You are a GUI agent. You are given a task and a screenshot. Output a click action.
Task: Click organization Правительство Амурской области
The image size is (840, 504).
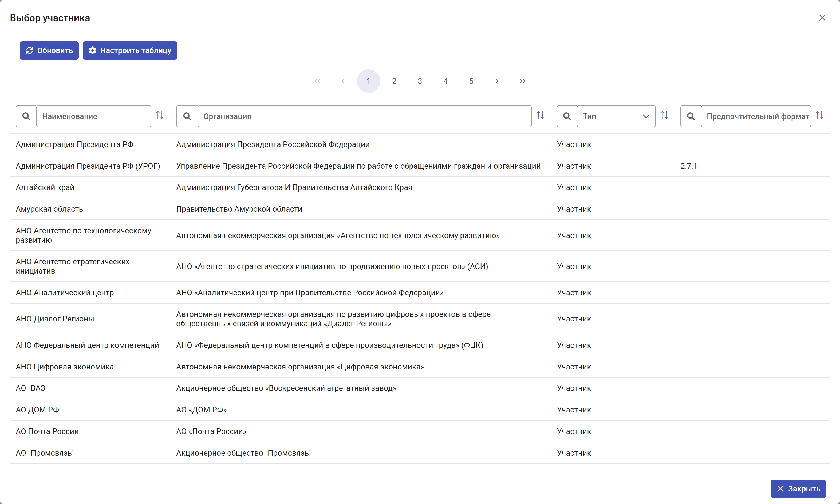coord(239,209)
